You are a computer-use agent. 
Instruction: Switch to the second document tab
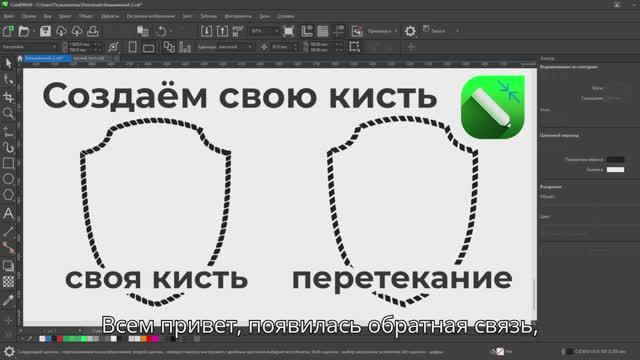tap(91, 58)
